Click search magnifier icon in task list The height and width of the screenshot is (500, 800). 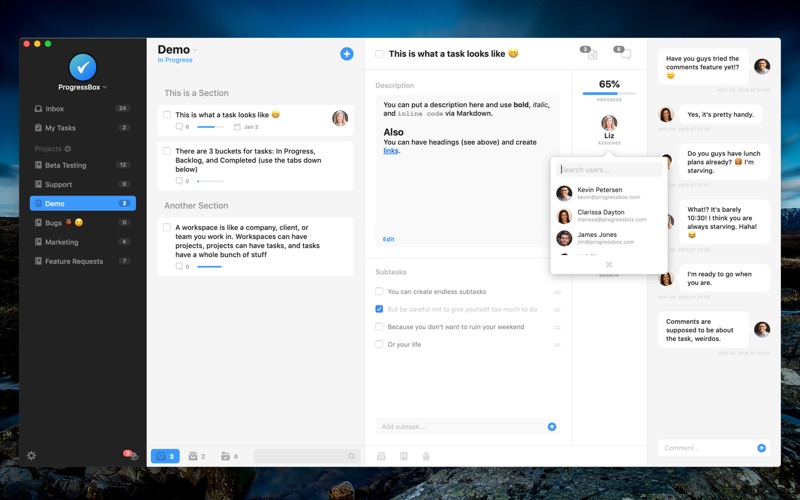(x=352, y=456)
